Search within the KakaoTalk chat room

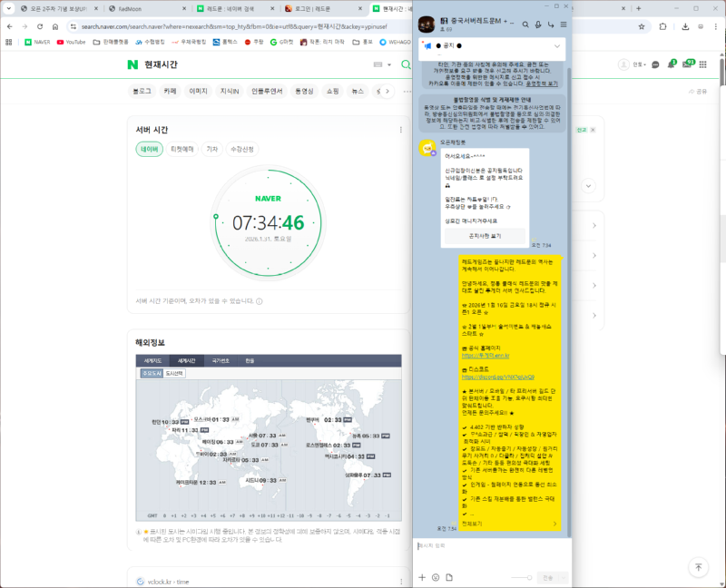[x=526, y=24]
